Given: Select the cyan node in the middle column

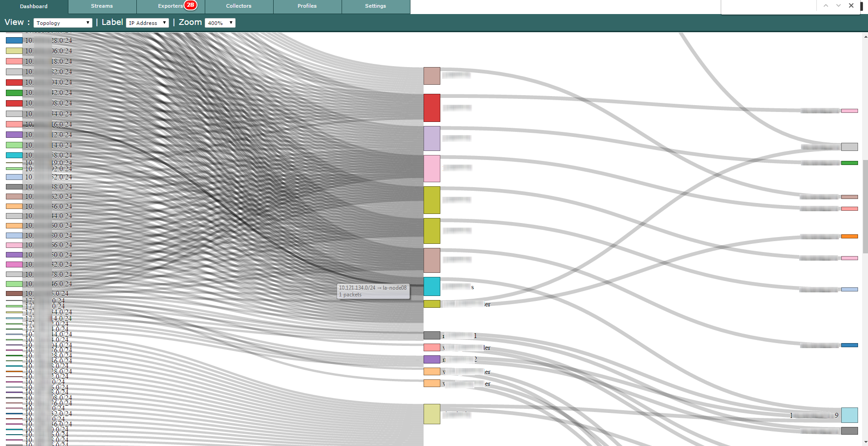Looking at the screenshot, I should pos(432,286).
